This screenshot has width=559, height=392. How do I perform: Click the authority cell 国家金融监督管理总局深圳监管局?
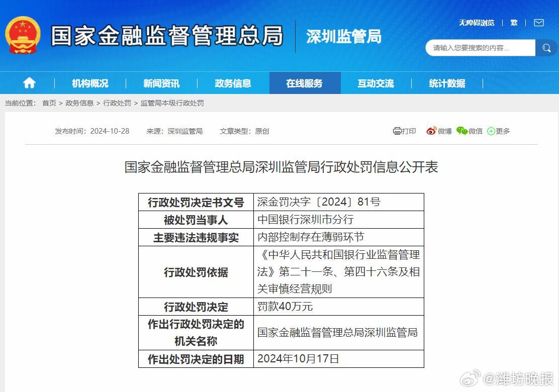[338, 333]
